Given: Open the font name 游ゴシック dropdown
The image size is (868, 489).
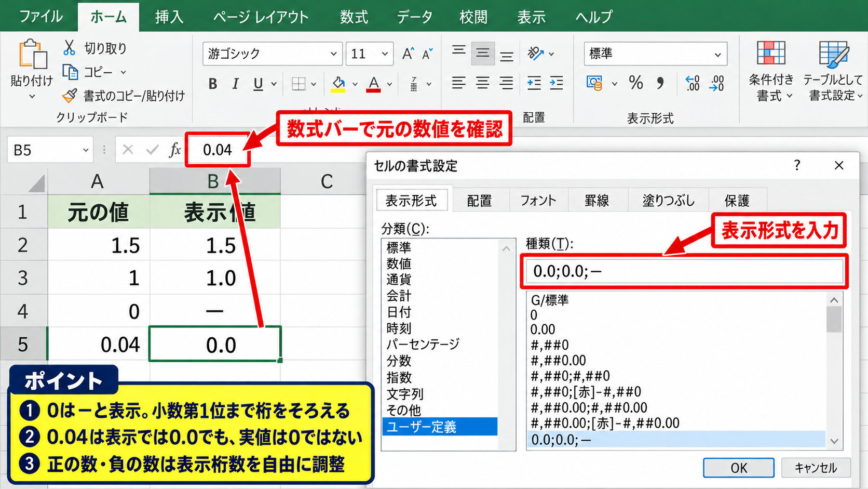Looking at the screenshot, I should pyautogui.click(x=333, y=54).
